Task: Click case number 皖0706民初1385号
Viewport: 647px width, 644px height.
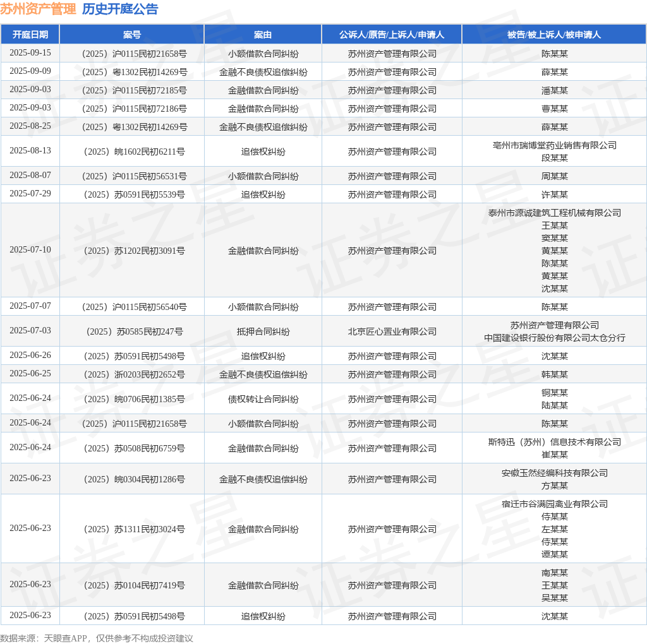Action: 135,399
